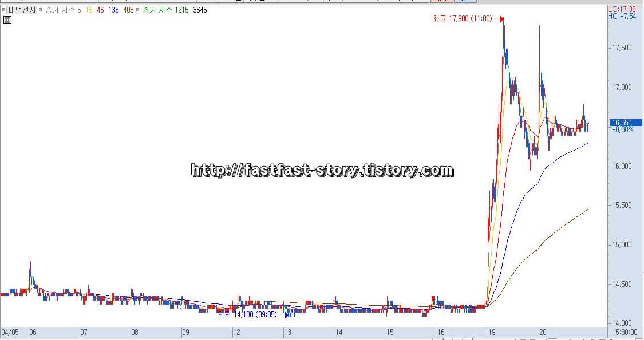644x340 pixels.
Task: Click the 15:30:00 time label
Action: (625, 332)
